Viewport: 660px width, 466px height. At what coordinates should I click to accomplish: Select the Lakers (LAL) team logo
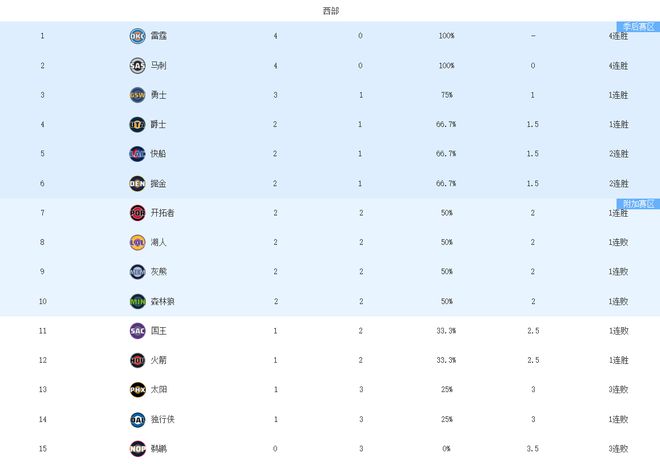(x=137, y=242)
